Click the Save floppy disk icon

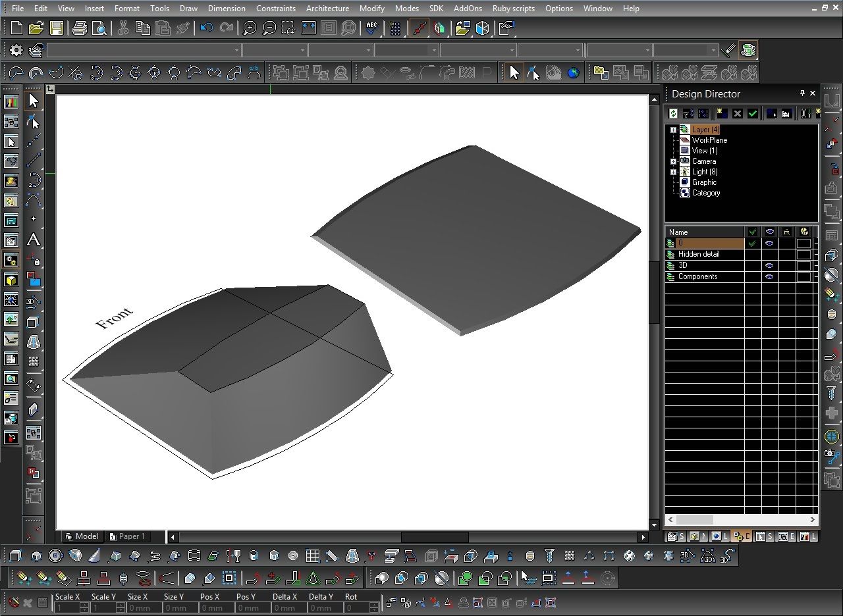[57, 28]
